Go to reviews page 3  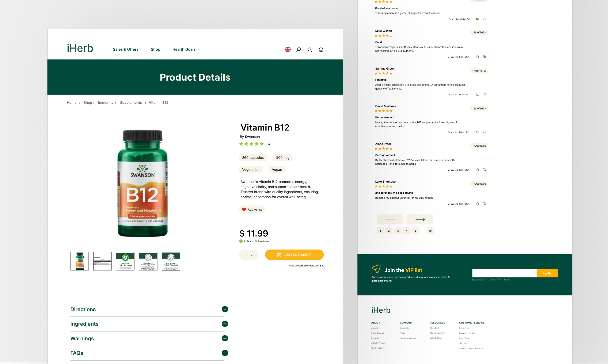(x=398, y=231)
